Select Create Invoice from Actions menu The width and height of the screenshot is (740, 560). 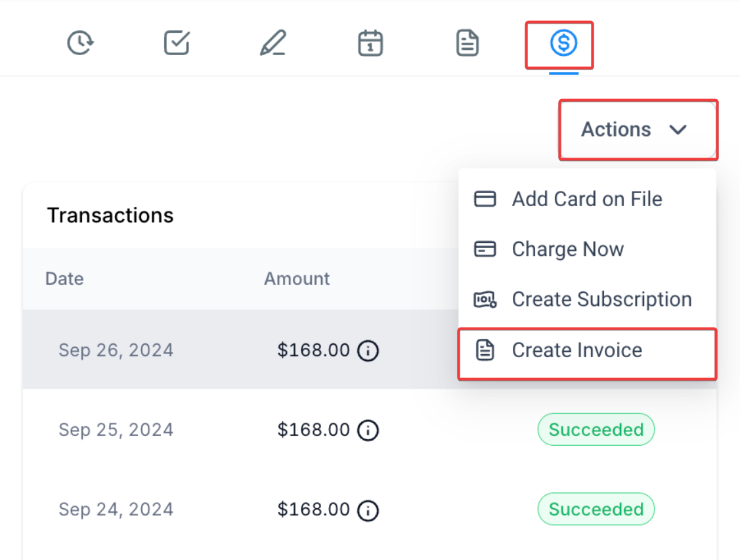[x=577, y=350]
